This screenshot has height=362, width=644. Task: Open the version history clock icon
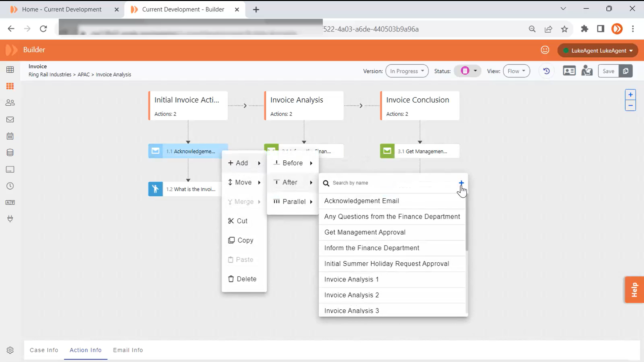click(546, 71)
